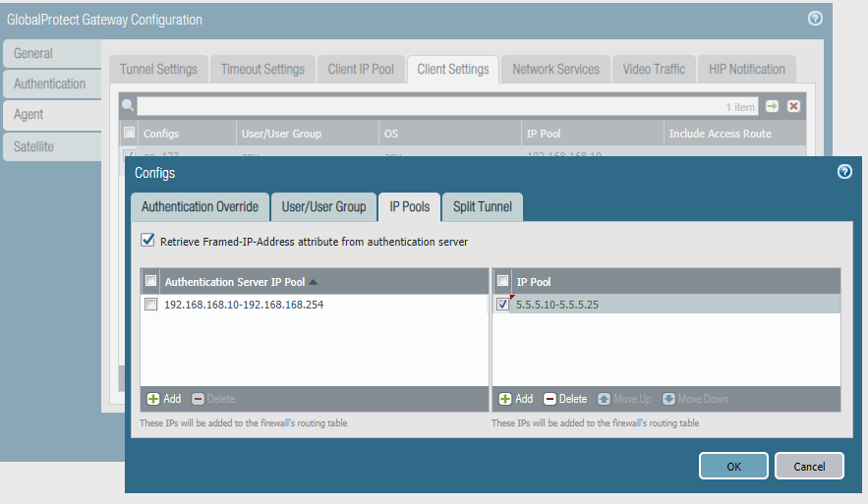Select Client Settings tab
The image size is (868, 504).
click(453, 69)
